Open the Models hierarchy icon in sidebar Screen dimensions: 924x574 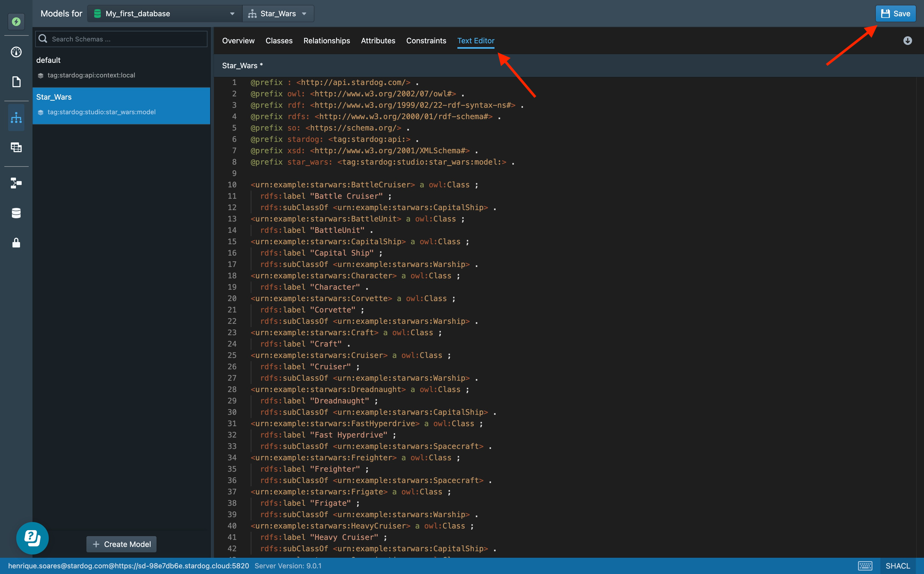(x=16, y=118)
